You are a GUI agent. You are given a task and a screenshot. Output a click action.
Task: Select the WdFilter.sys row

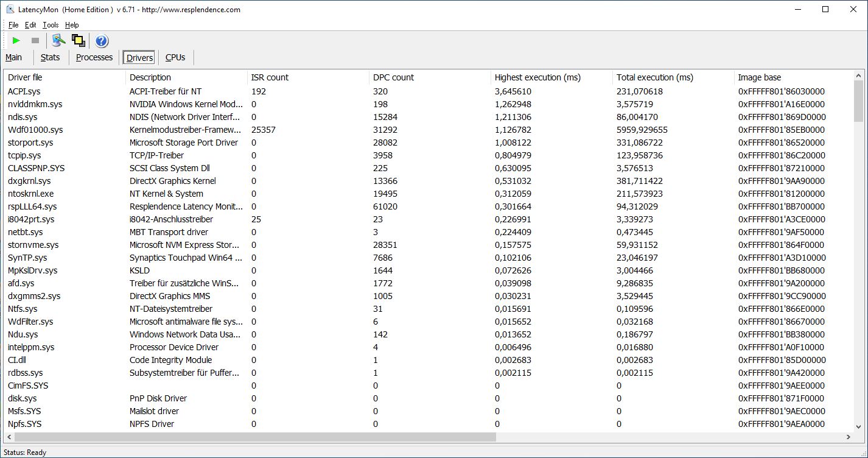click(429, 322)
